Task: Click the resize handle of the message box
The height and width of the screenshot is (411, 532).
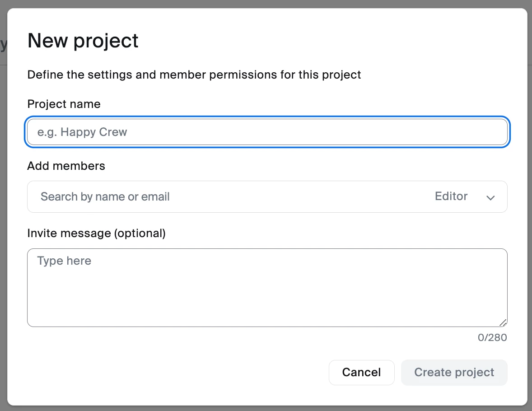Action: click(x=503, y=322)
